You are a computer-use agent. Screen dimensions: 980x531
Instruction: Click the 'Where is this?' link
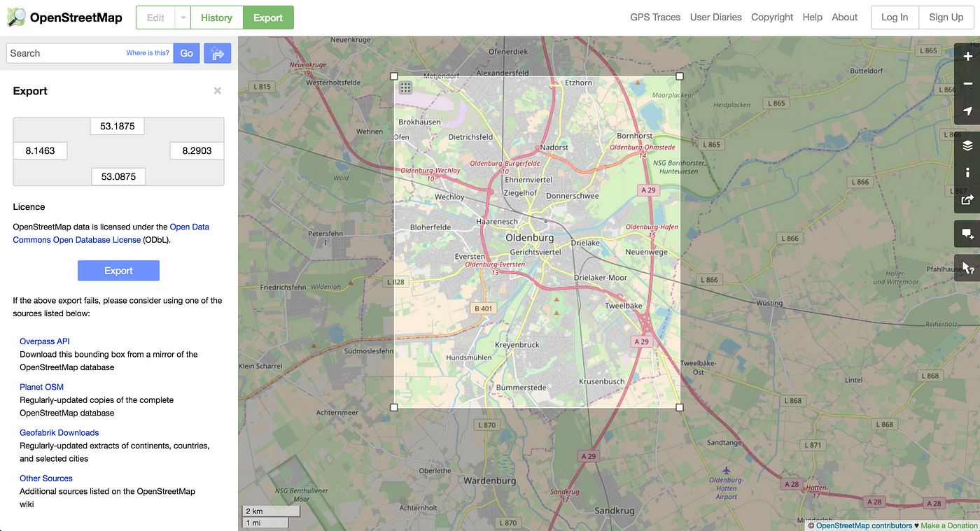coord(148,53)
